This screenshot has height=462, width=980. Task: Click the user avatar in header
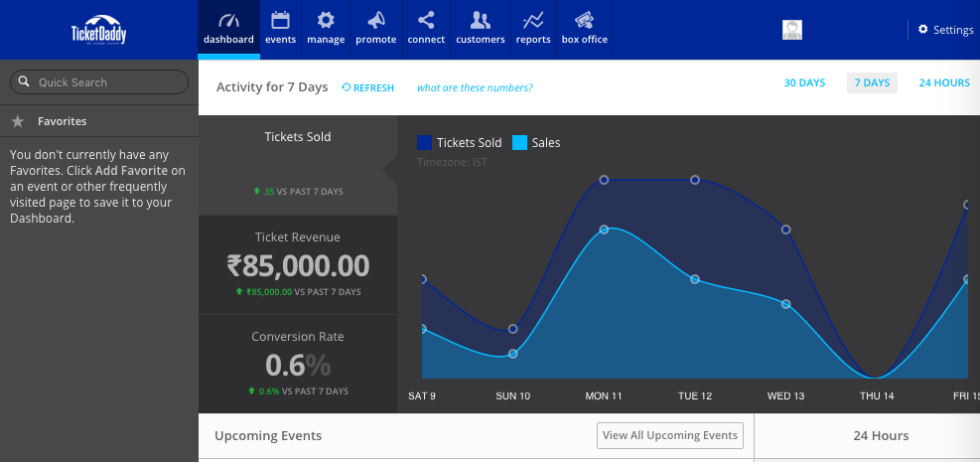coord(792,30)
